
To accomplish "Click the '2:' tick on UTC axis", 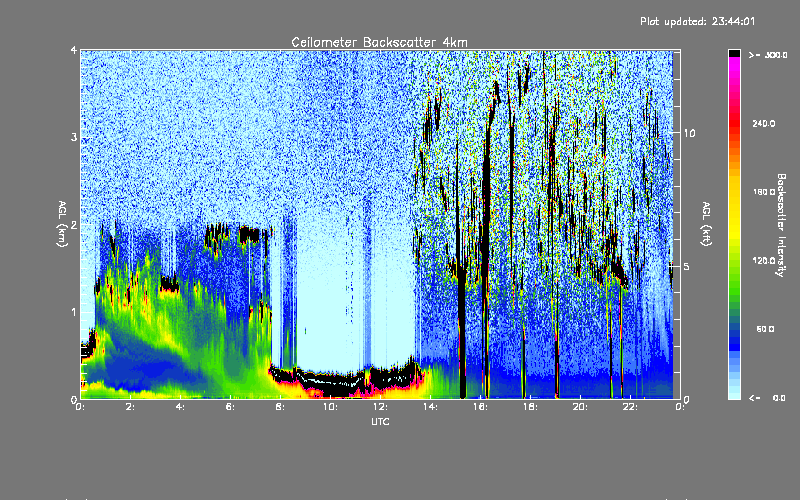I will point(131,407).
